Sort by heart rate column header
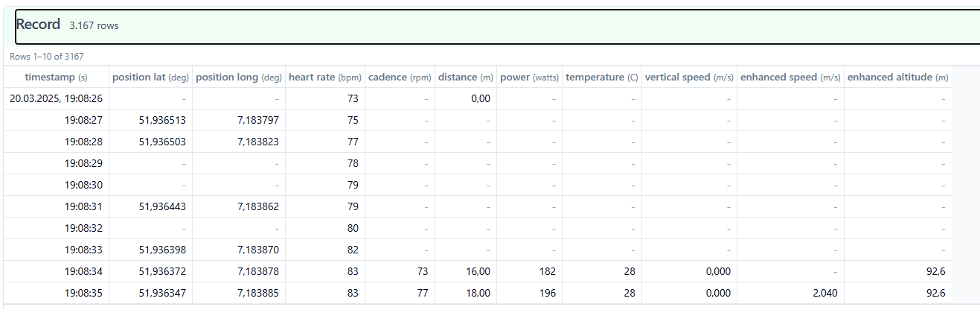 pyautogui.click(x=325, y=77)
